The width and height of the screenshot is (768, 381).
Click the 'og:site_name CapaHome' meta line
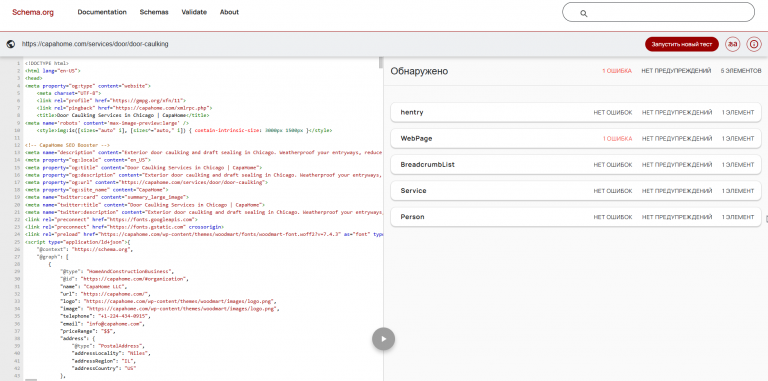pos(97,190)
